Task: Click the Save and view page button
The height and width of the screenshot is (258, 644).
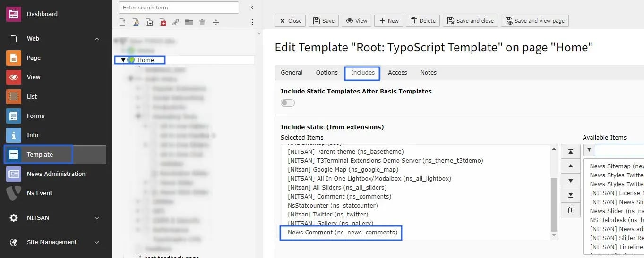Action: (x=535, y=21)
